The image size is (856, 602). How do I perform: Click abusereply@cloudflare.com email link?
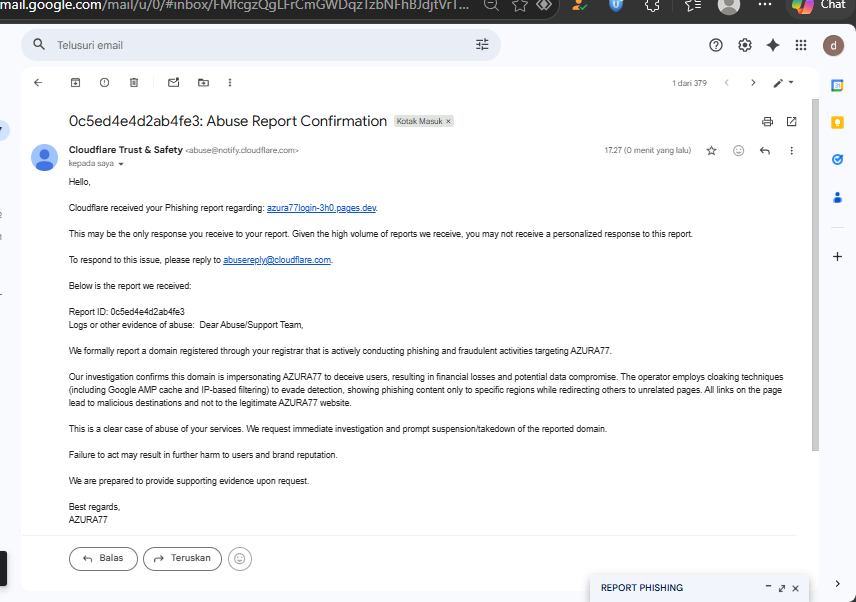click(277, 260)
